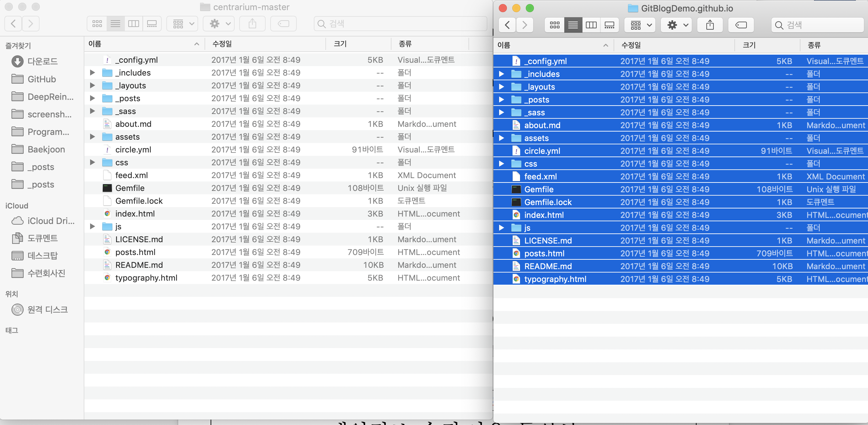
Task: Sort centrarium-master list by 크기 column
Action: click(340, 44)
